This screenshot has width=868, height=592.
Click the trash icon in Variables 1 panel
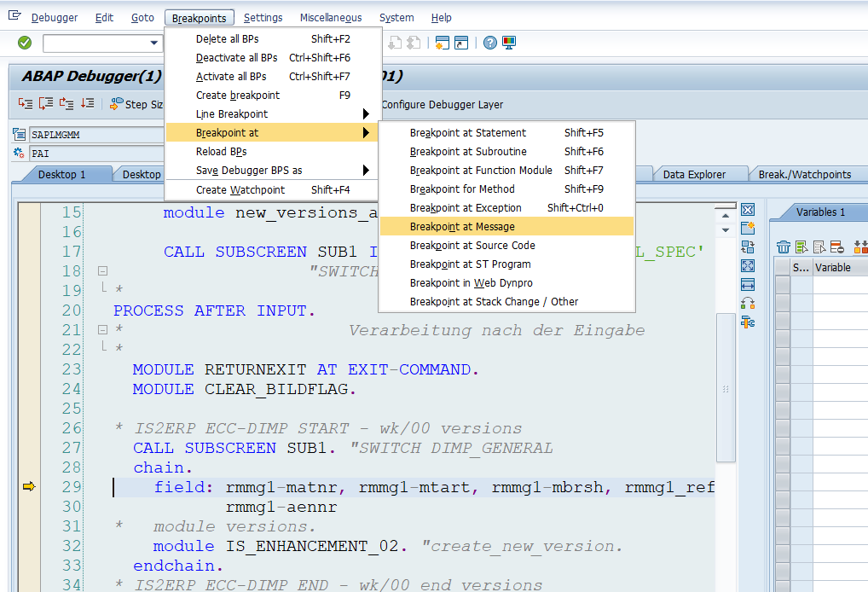783,247
